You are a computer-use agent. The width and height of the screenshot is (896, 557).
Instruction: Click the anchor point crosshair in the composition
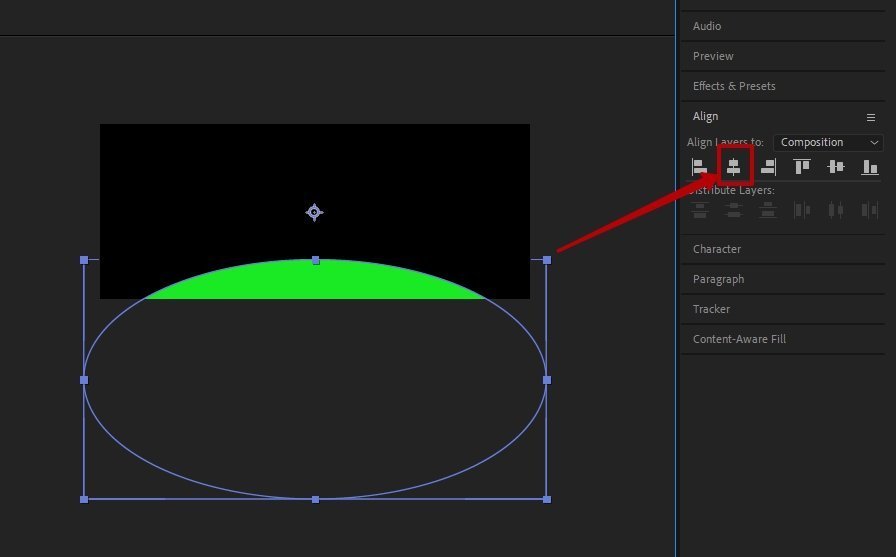point(314,213)
